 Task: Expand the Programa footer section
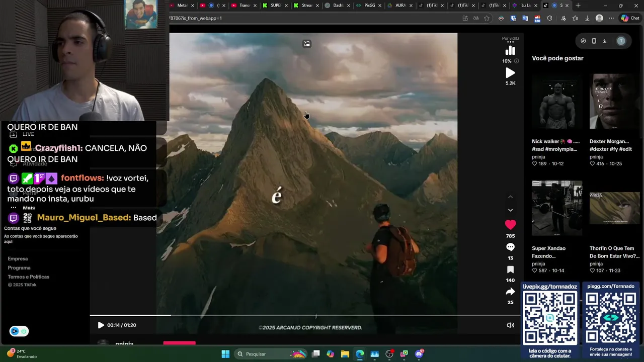pyautogui.click(x=19, y=267)
